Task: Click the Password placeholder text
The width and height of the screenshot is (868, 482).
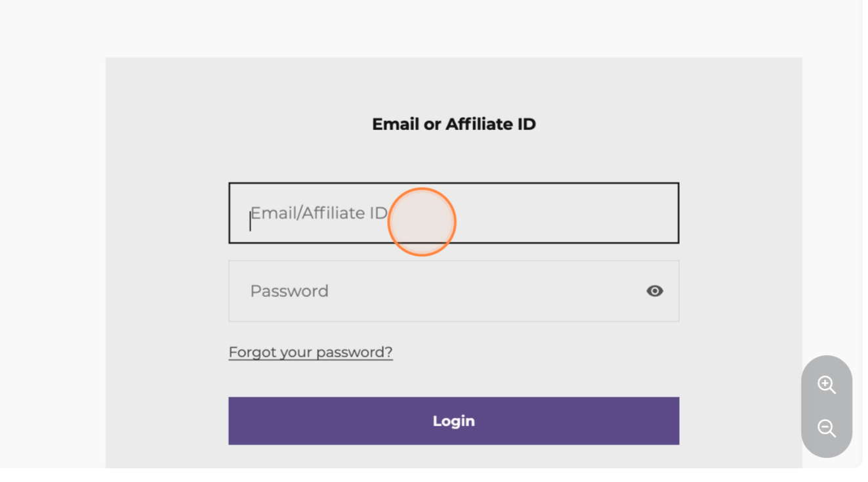Action: pyautogui.click(x=289, y=291)
